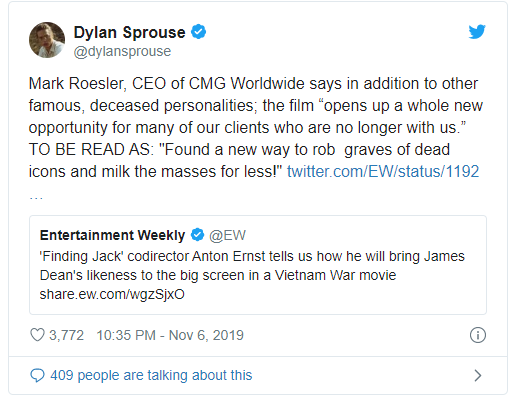Viewport: 514px width, 415px height.
Task: Click the 3,772 likes count
Action: (66, 335)
